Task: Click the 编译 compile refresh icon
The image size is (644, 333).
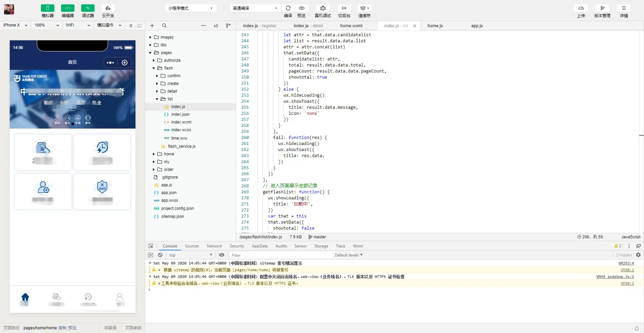Action: [288, 8]
